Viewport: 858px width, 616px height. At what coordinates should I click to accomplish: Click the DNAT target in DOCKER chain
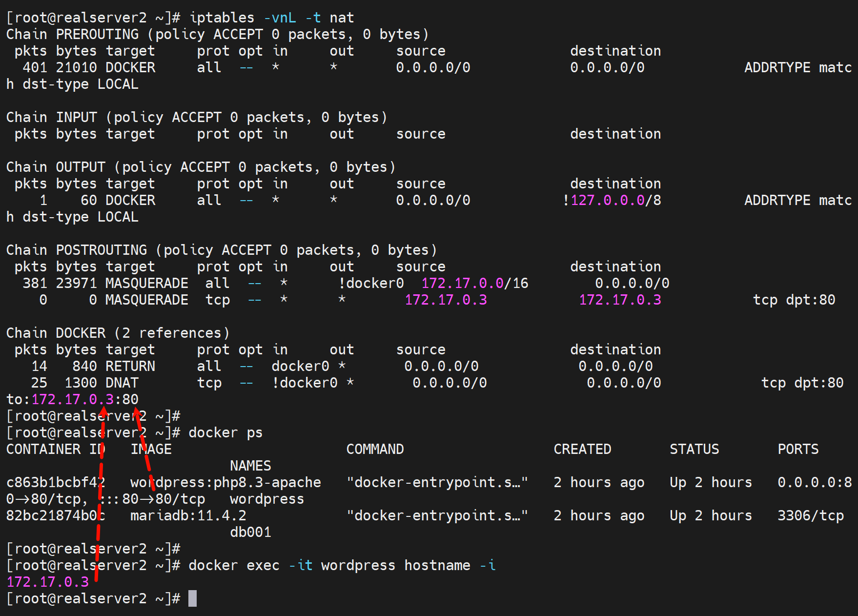click(x=122, y=383)
